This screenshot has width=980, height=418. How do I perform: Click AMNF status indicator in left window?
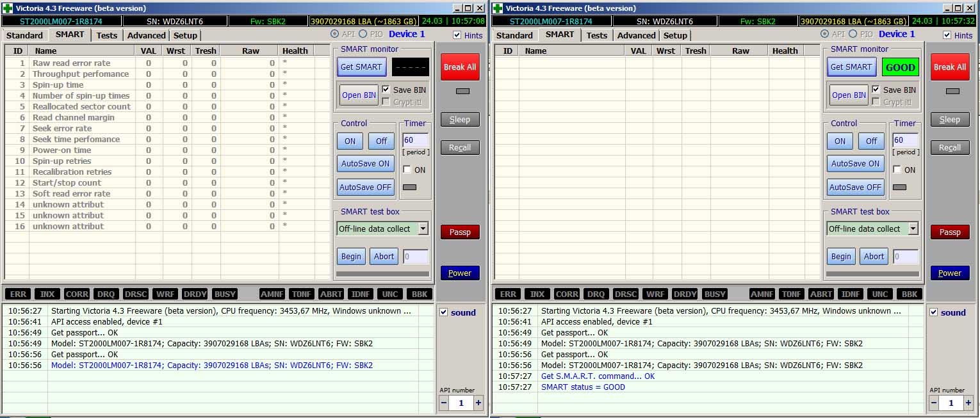[272, 294]
